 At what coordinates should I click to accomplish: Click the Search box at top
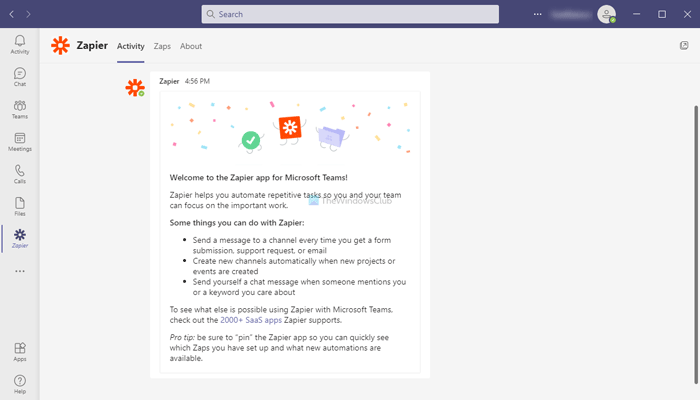pos(350,14)
